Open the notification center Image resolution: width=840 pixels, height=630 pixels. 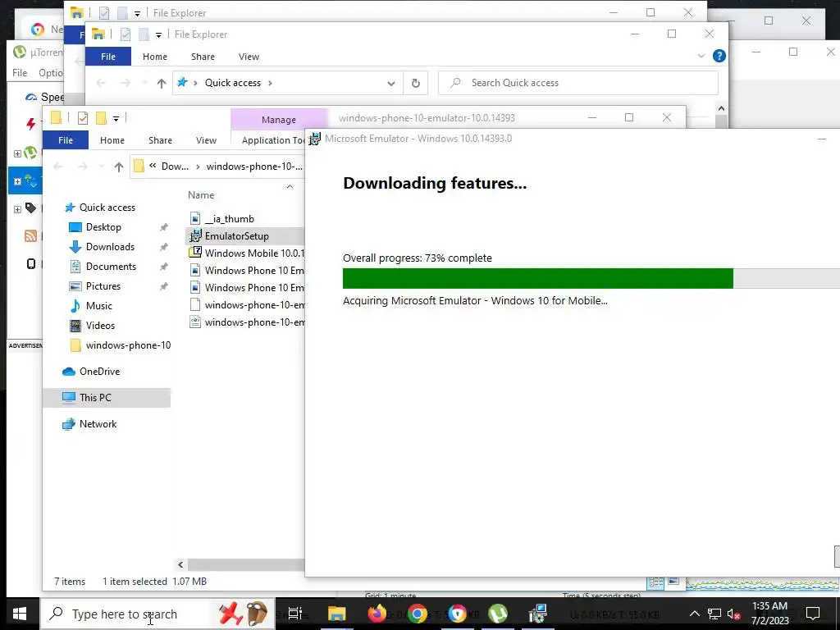(x=813, y=614)
